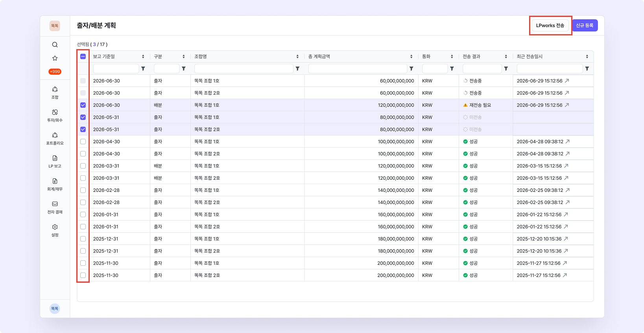The width and height of the screenshot is (644, 333).
Task: Open LP 보고 in sidebar
Action: click(x=55, y=161)
